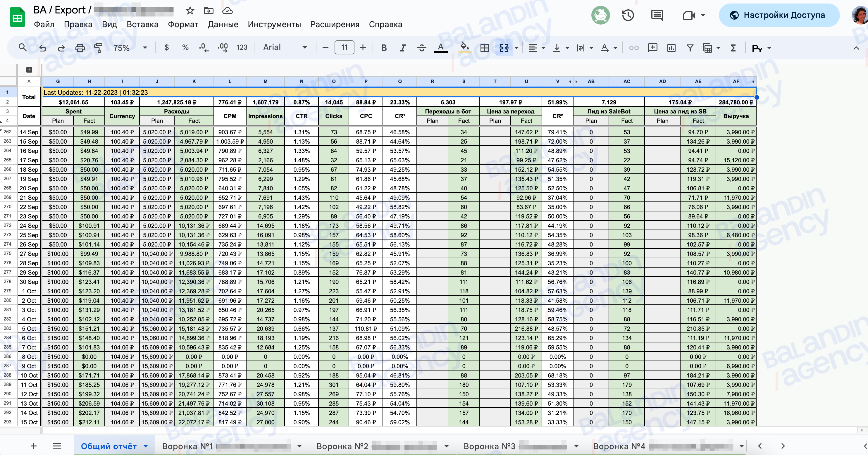The image size is (868, 455).
Task: Increase the font size
Action: click(363, 48)
